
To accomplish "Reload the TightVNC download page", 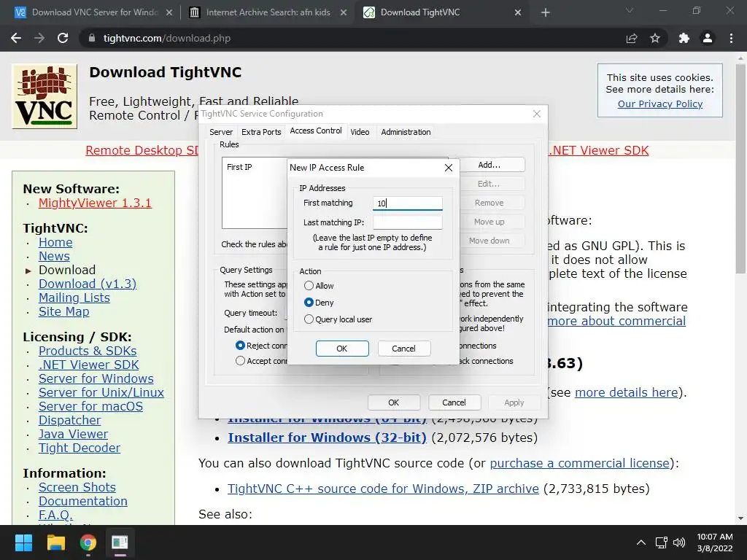I will [x=63, y=38].
